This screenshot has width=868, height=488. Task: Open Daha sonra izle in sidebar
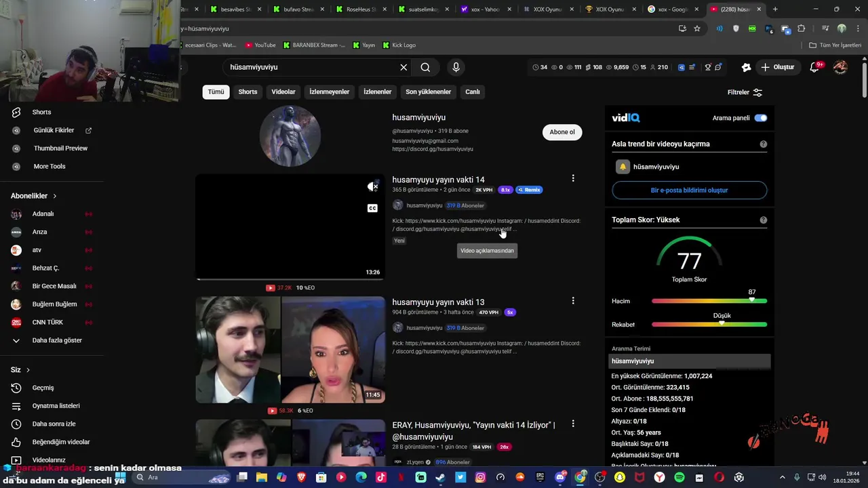coord(54,424)
